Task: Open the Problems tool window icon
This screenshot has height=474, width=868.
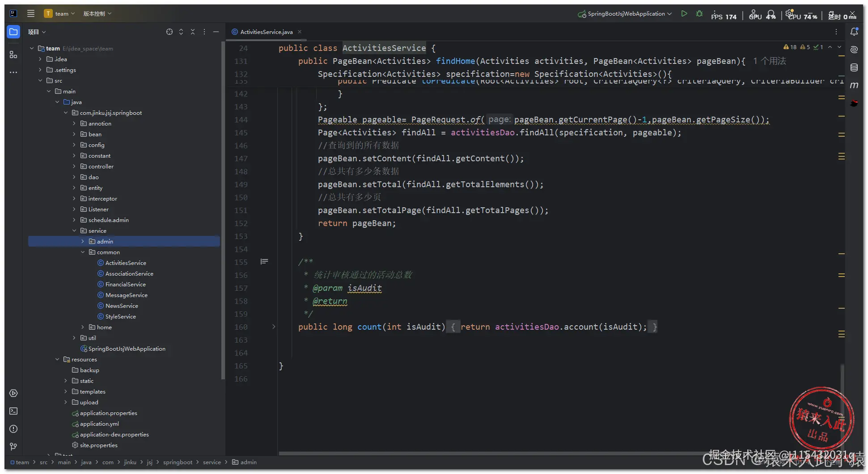Action: (13, 429)
